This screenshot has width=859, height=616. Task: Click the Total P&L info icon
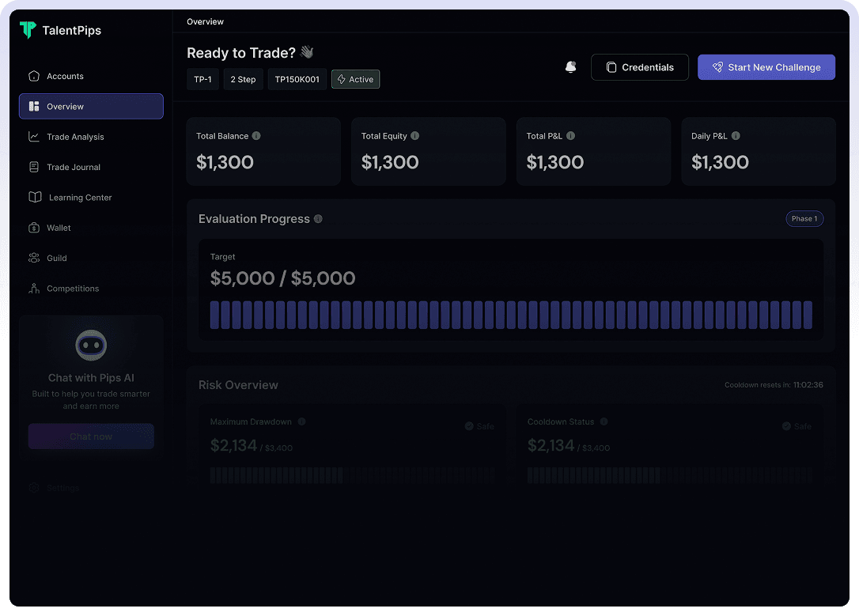pyautogui.click(x=571, y=136)
